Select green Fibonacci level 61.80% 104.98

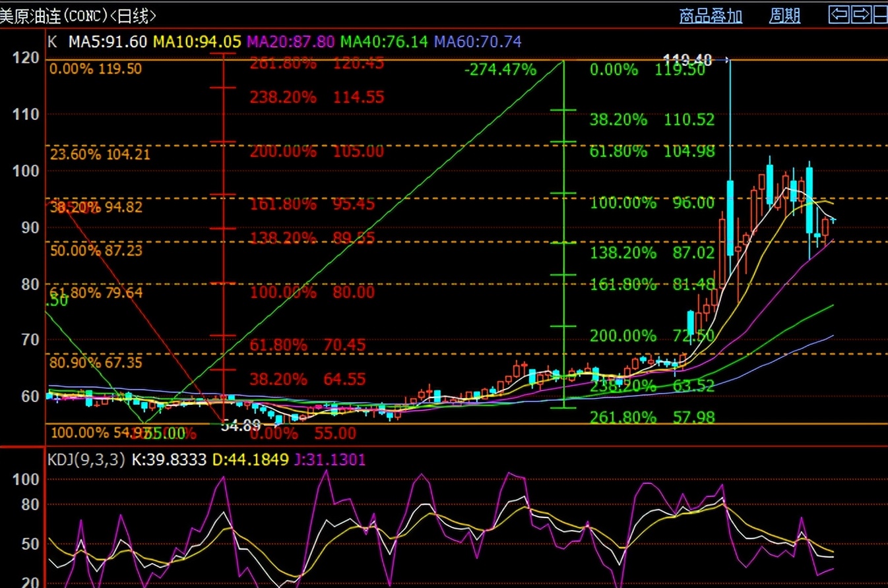pos(652,151)
